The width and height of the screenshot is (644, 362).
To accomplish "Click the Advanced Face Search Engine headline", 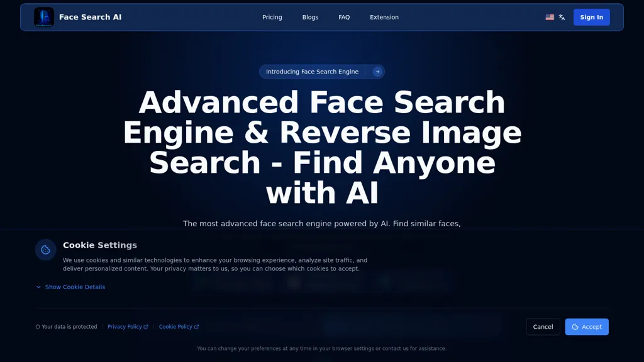I will click(322, 147).
